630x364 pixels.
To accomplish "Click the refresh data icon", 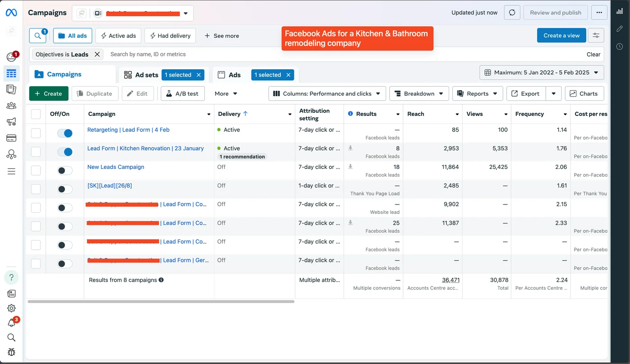I will click(x=512, y=13).
